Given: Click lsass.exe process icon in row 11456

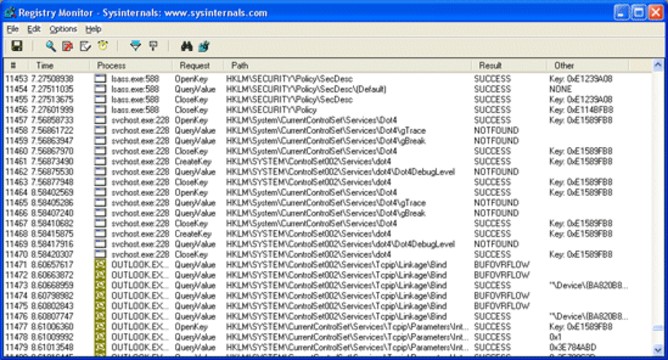Looking at the screenshot, I should pos(100,109).
